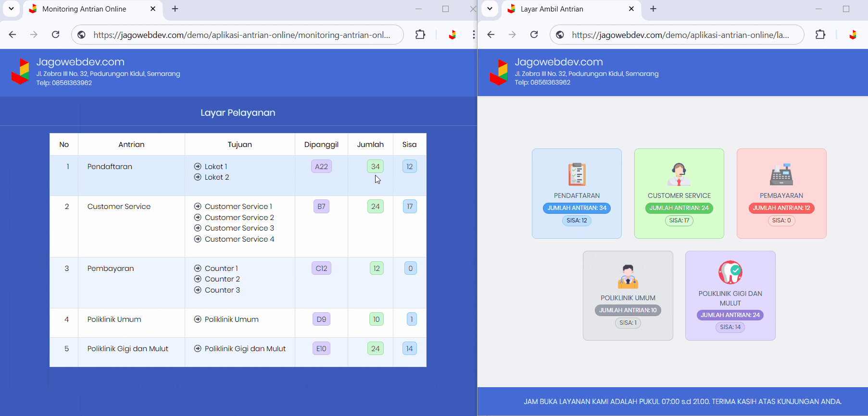
Task: Open new tab in Monitoring window
Action: point(175,9)
